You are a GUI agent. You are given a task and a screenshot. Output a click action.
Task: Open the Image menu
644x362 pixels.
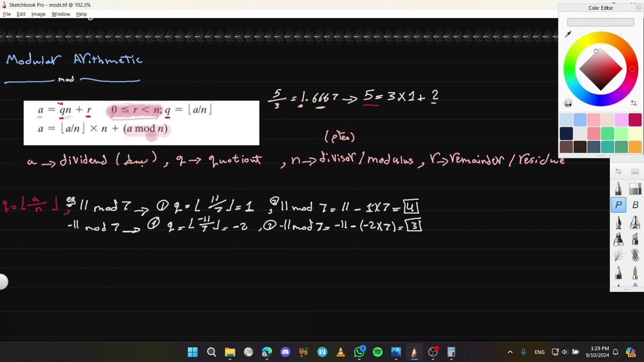(38, 14)
